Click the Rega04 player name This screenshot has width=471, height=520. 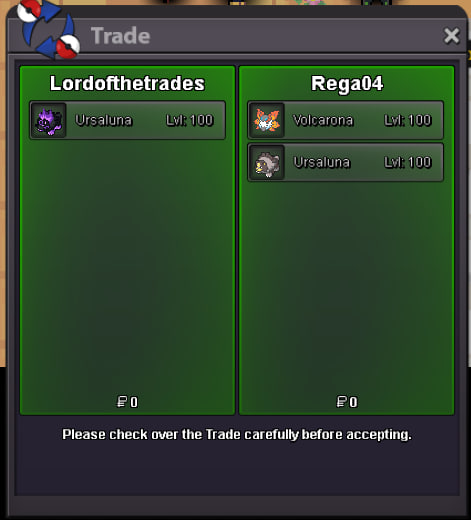[x=347, y=84]
